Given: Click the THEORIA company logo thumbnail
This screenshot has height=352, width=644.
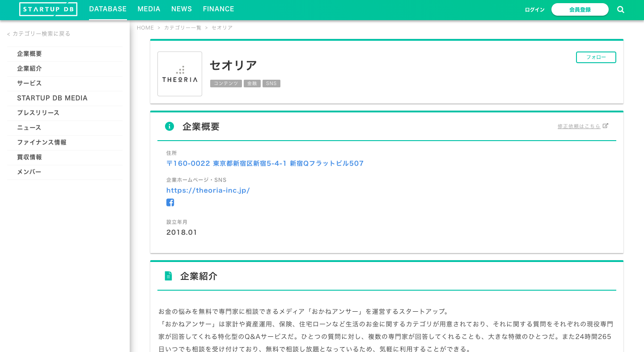Looking at the screenshot, I should pyautogui.click(x=180, y=74).
